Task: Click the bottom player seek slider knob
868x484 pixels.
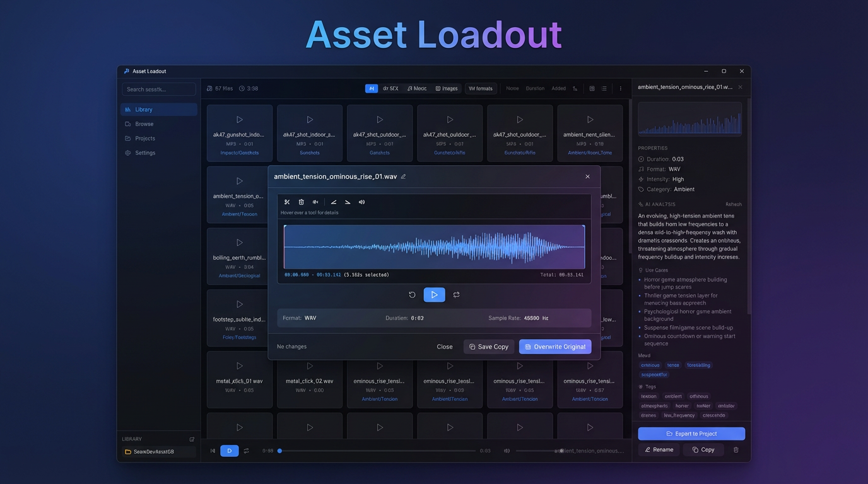Action: pyautogui.click(x=279, y=451)
